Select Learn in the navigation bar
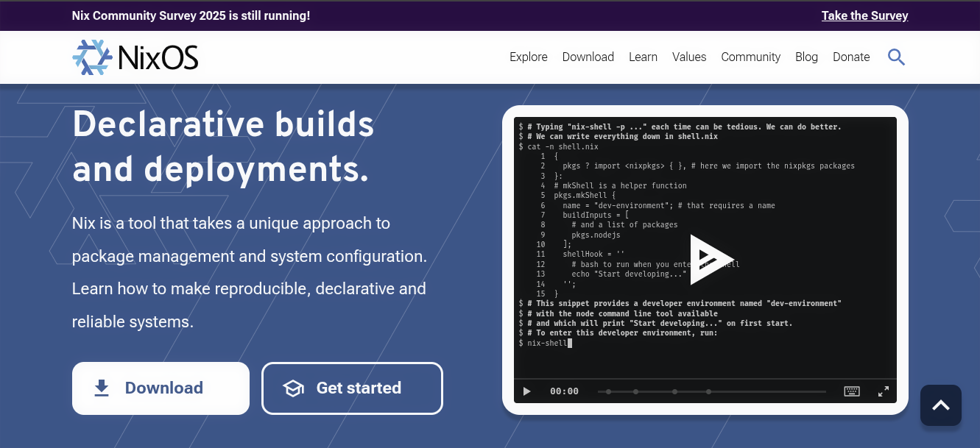Screen dimensions: 980x448 [x=643, y=57]
